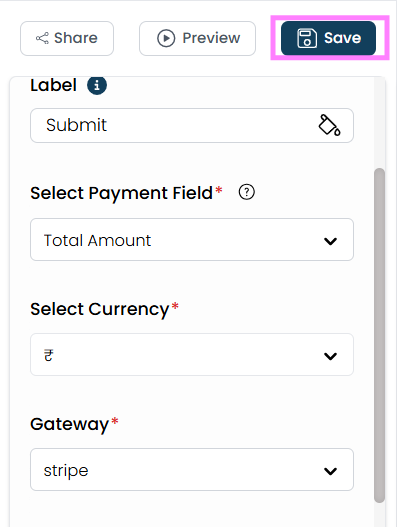
Task: Open the form Preview
Action: tap(197, 38)
